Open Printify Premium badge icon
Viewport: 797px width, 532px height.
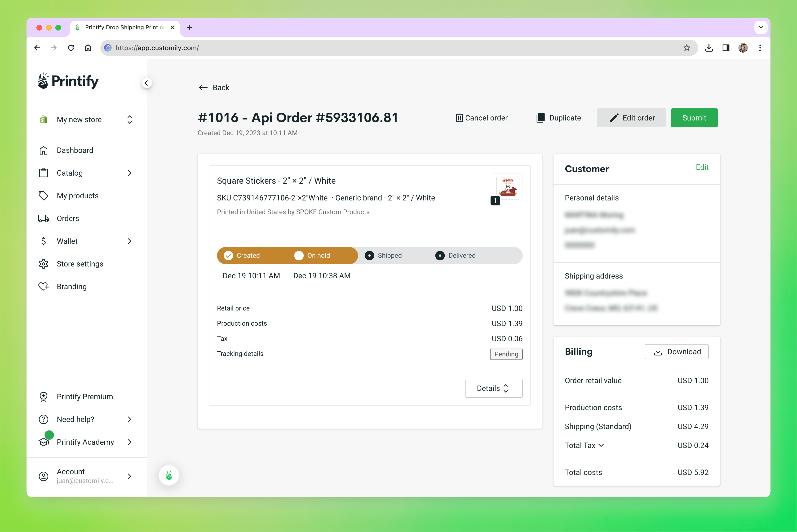(x=44, y=396)
